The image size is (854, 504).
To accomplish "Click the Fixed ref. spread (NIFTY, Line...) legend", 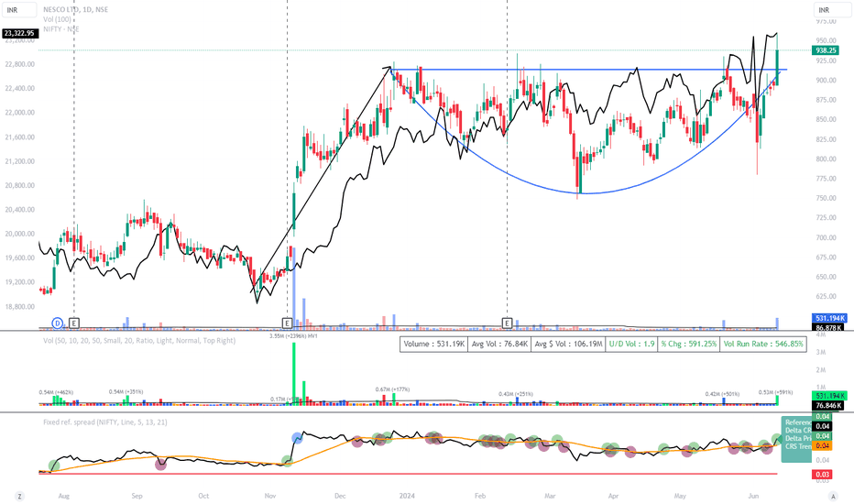I will point(105,422).
